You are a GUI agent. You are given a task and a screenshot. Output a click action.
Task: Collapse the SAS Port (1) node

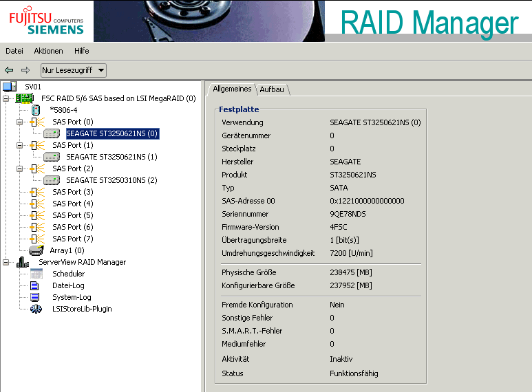20,145
